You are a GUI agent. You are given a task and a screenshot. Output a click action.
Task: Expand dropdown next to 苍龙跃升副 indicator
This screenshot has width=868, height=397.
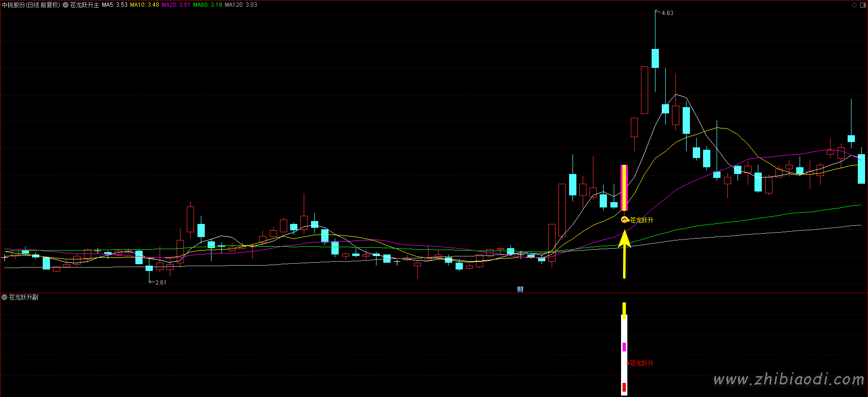(4, 297)
